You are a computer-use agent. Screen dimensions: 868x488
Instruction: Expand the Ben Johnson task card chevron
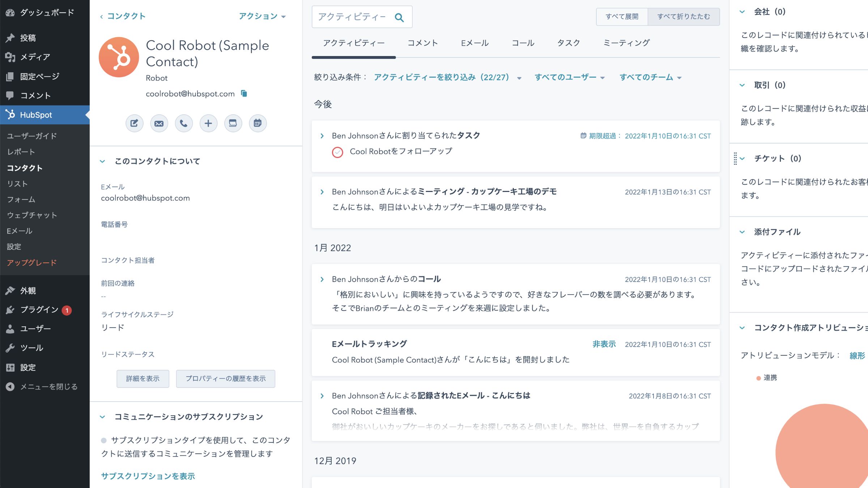322,136
